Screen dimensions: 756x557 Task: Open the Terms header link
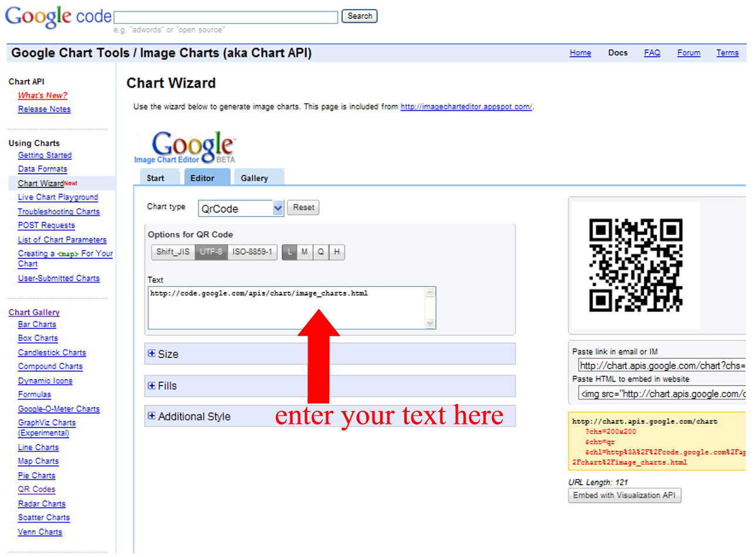[x=727, y=53]
